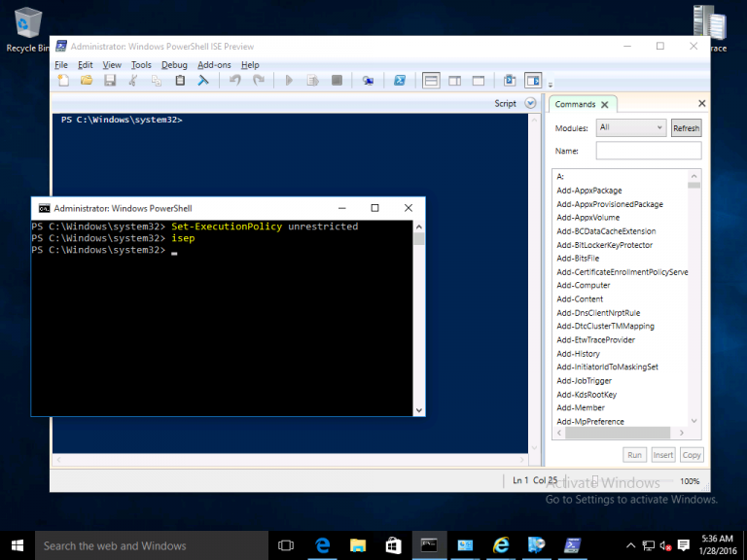Click the Refresh button in Commands pane
This screenshot has height=560, width=747.
(686, 127)
